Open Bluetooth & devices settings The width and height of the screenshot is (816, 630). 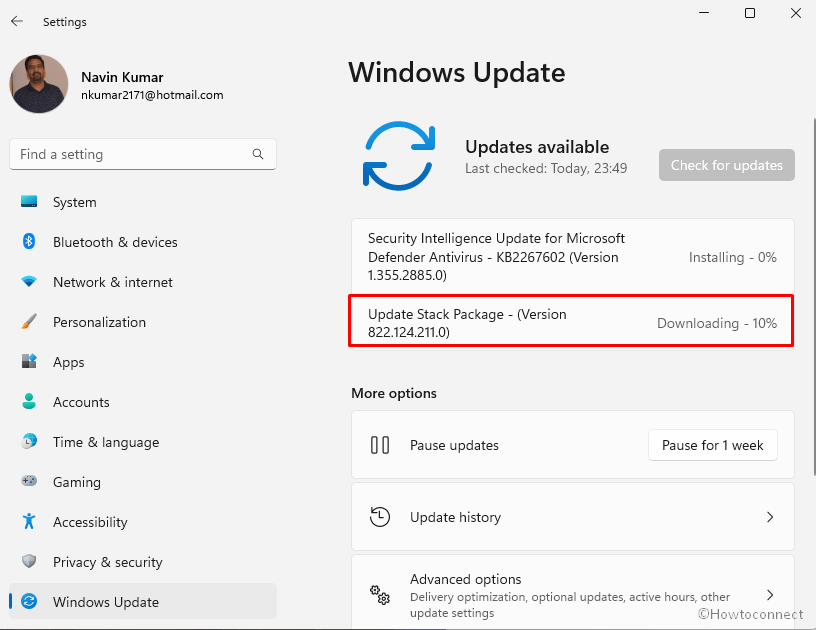31,242
